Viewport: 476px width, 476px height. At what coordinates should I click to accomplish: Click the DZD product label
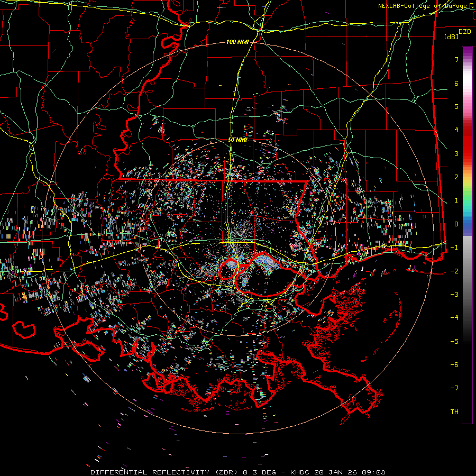(464, 32)
